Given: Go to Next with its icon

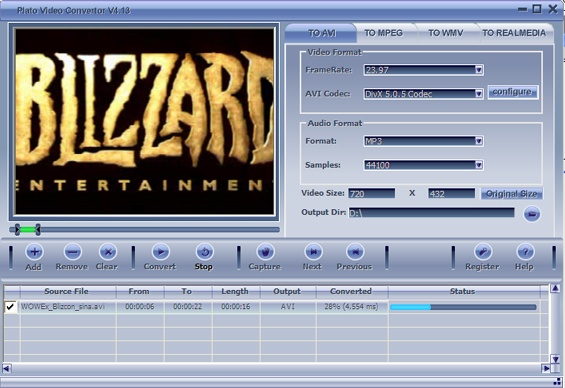Looking at the screenshot, I should 313,252.
